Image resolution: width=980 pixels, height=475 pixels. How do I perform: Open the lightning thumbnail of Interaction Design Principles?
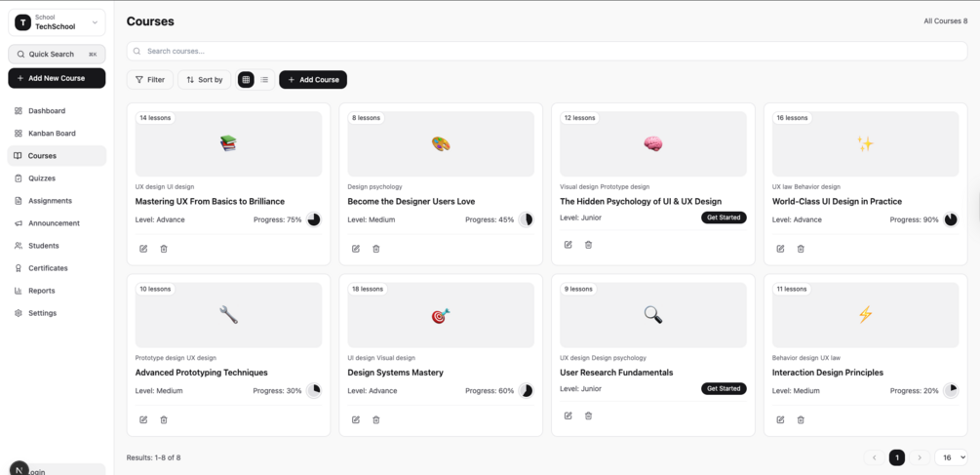[865, 315]
